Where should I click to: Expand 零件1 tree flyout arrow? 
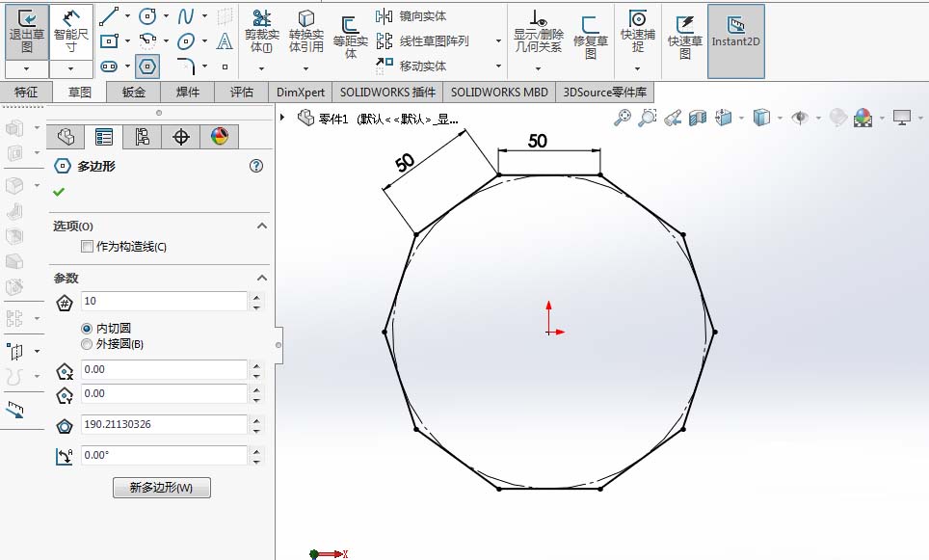click(282, 118)
